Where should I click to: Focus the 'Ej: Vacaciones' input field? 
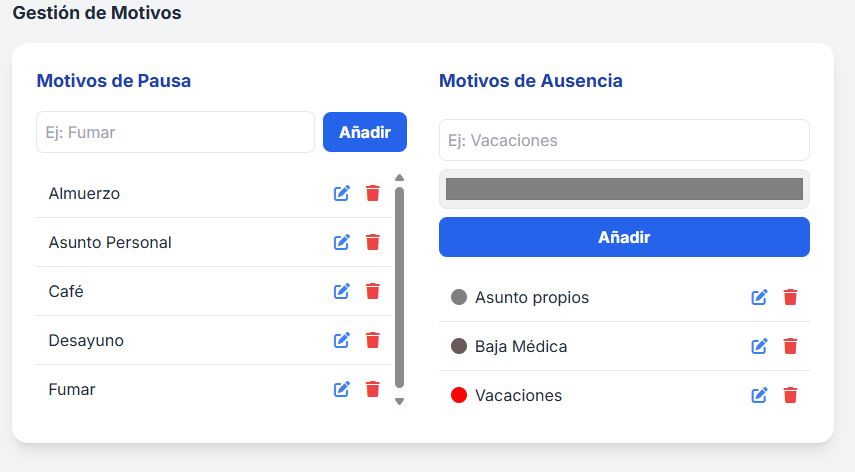624,140
